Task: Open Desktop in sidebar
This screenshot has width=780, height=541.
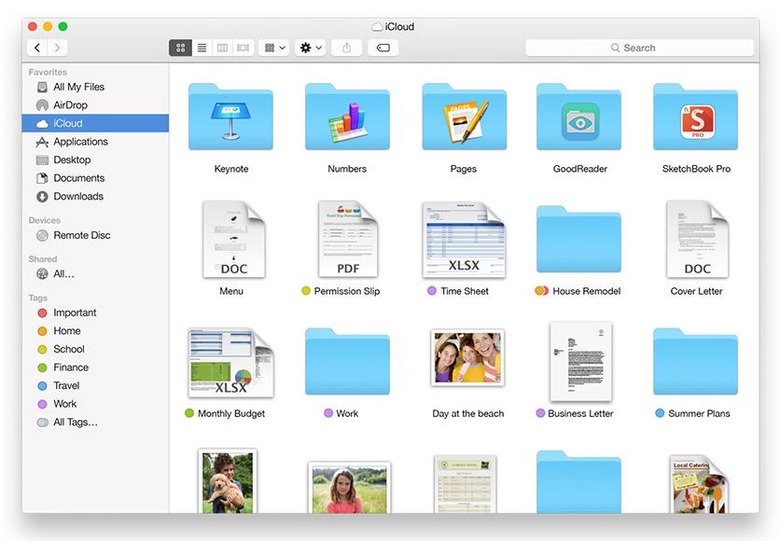Action: (96, 160)
